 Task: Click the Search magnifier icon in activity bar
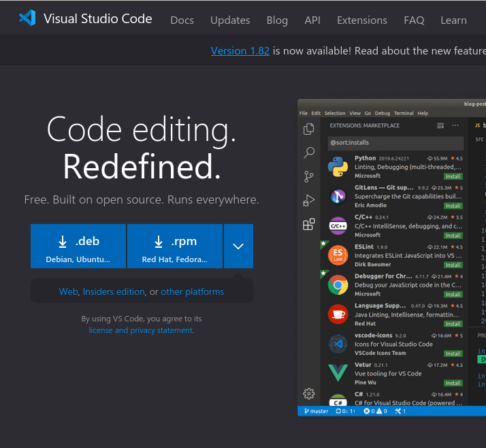tap(309, 153)
